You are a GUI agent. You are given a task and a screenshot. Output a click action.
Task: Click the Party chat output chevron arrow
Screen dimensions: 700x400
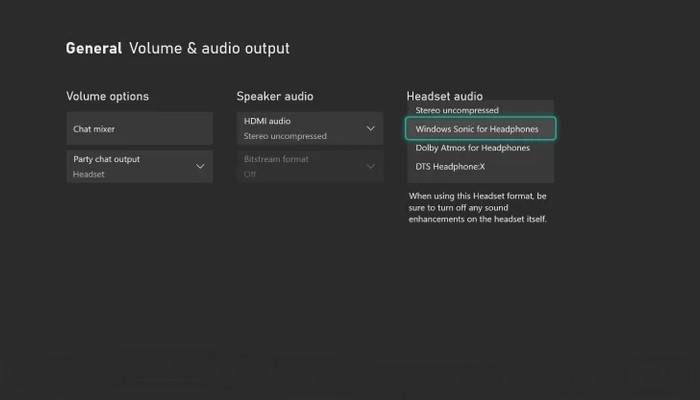click(x=200, y=166)
